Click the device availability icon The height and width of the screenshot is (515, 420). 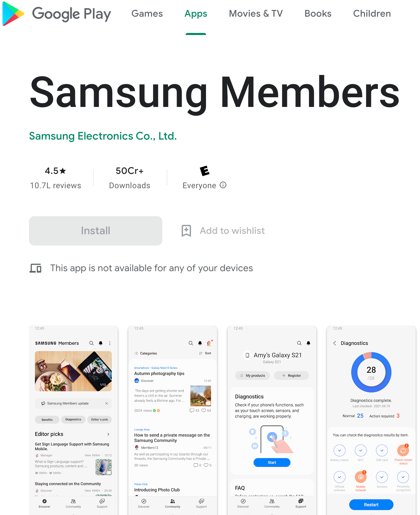pyautogui.click(x=35, y=268)
